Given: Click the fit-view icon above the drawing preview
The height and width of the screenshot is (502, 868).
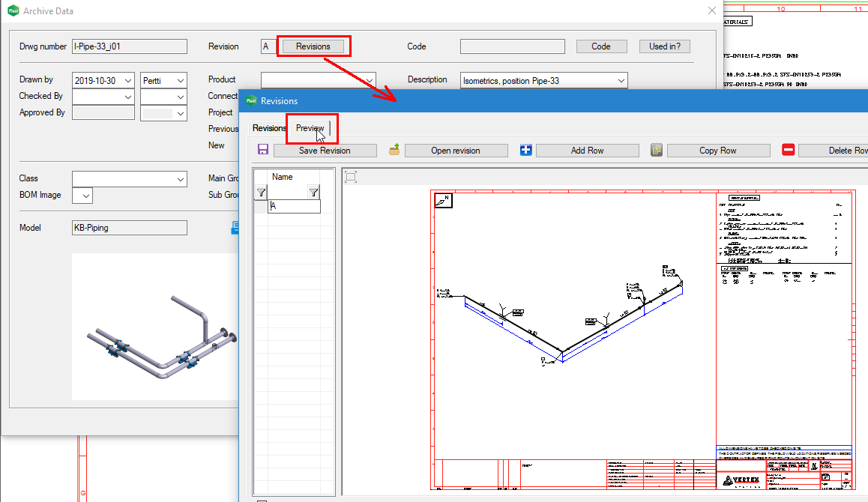Looking at the screenshot, I should point(352,175).
